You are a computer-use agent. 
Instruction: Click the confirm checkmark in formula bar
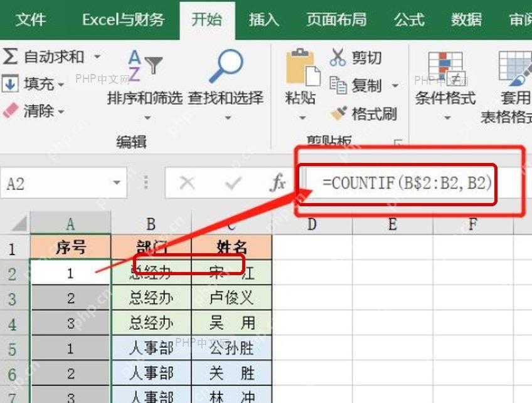click(x=233, y=183)
